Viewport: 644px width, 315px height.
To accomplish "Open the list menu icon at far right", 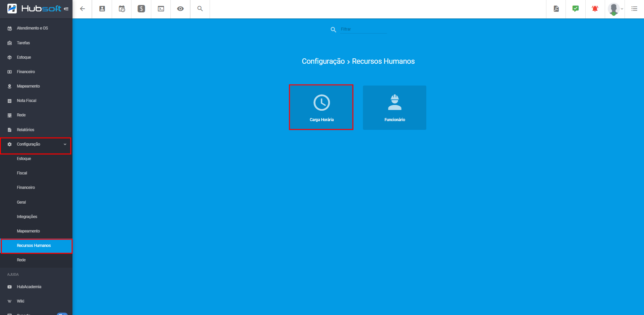I will pyautogui.click(x=634, y=9).
